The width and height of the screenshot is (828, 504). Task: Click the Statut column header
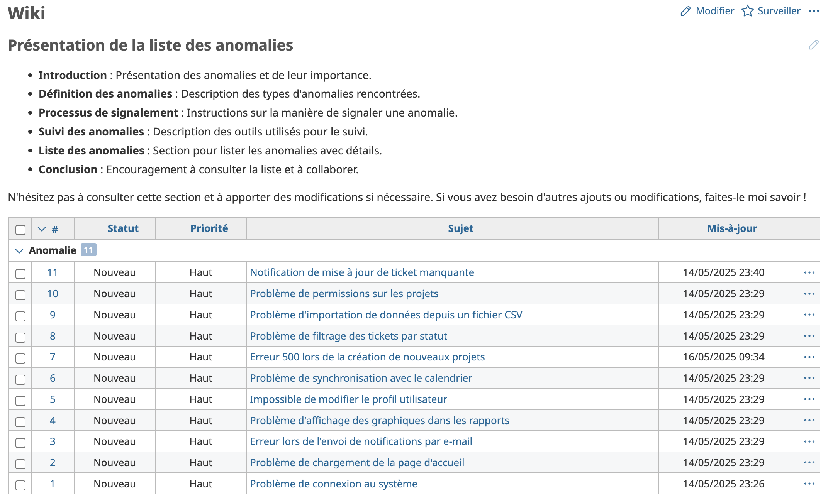[x=123, y=228]
